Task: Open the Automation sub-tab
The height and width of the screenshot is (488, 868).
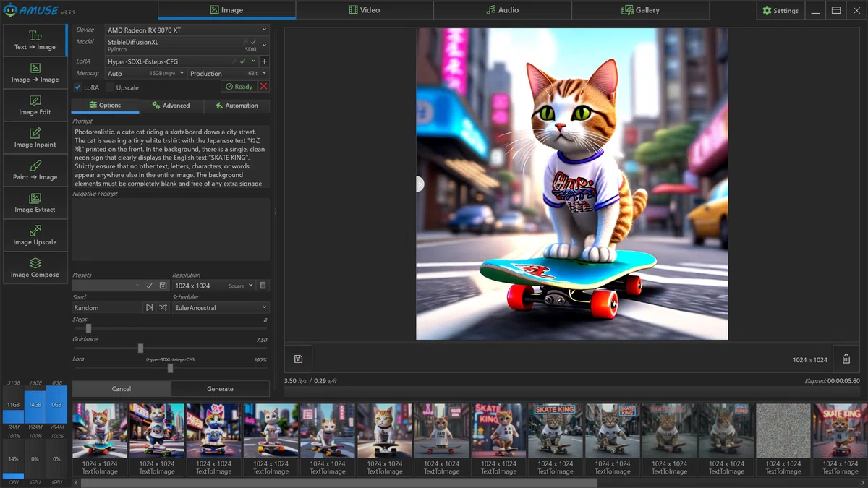Action: (237, 106)
